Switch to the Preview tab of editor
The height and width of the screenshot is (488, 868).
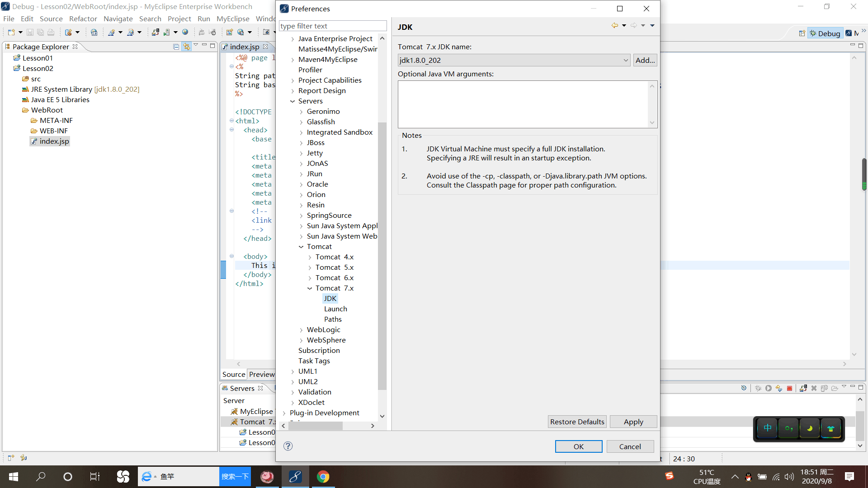click(x=261, y=374)
